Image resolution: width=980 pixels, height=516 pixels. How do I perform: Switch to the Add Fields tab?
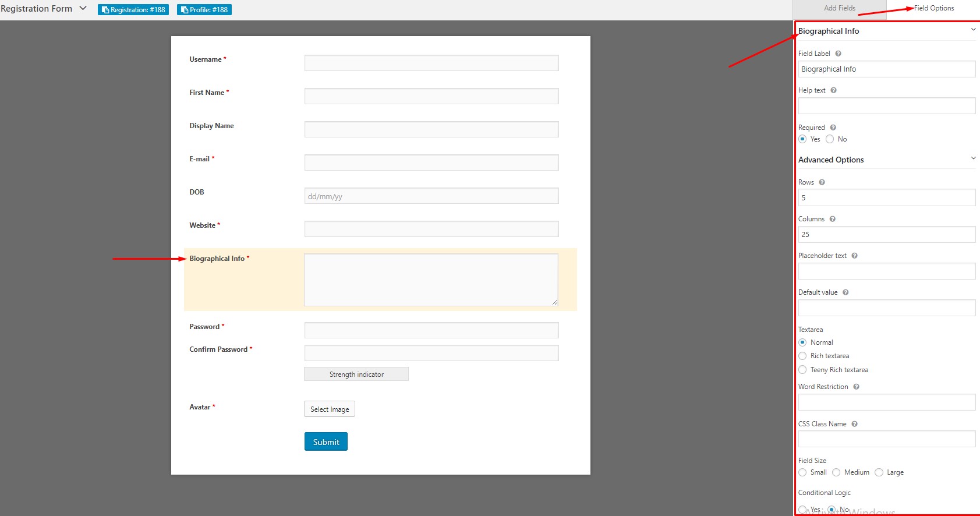[x=840, y=8]
